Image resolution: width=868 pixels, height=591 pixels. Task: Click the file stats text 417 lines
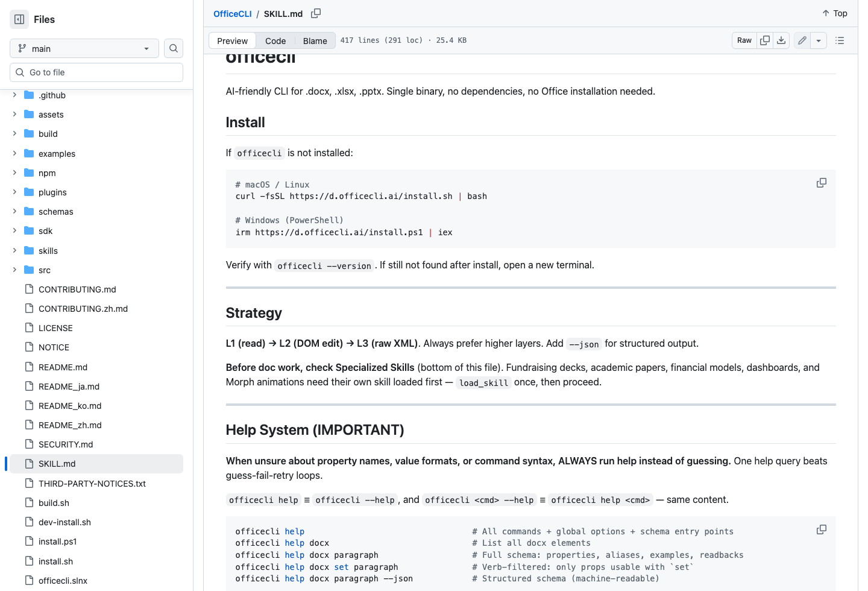[403, 40]
